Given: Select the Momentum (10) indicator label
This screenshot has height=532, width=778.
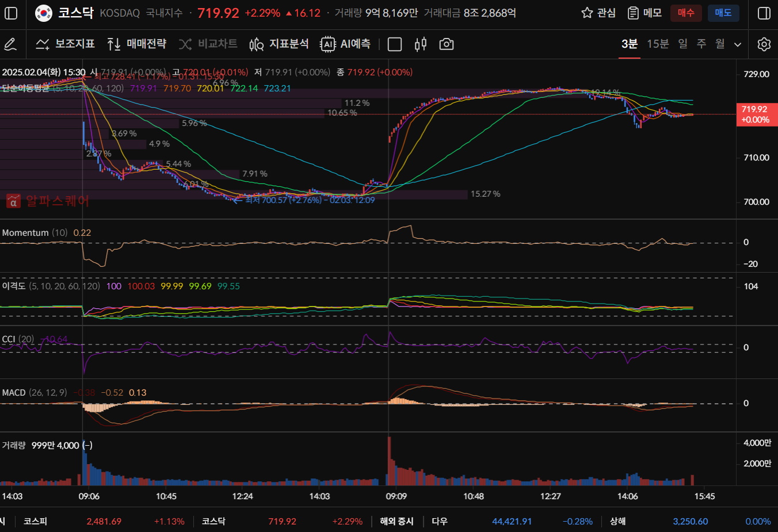Looking at the screenshot, I should point(35,233).
